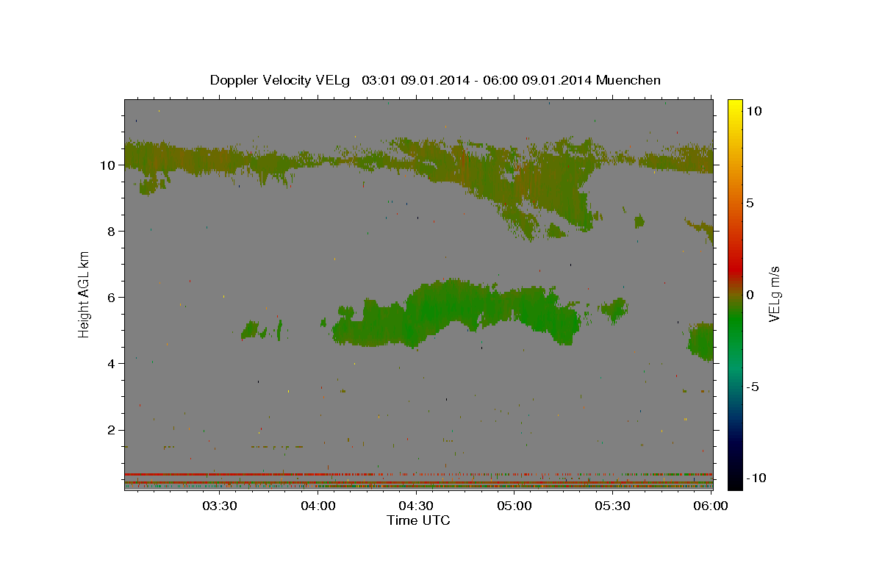Click the height tick label 6
The height and width of the screenshot is (588, 882).
[112, 298]
